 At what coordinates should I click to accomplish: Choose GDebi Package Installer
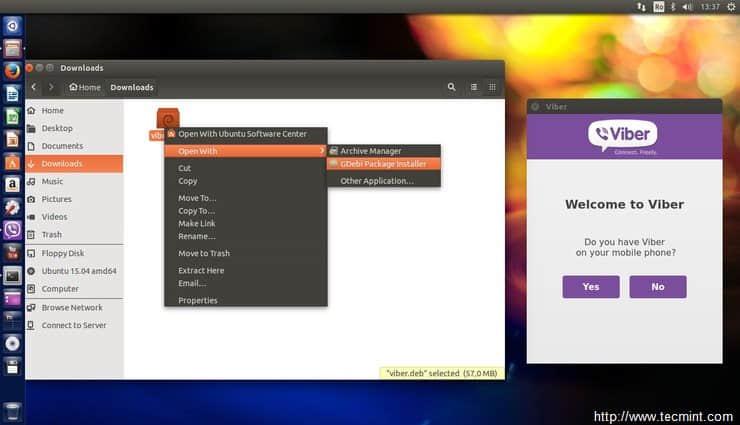(383, 164)
